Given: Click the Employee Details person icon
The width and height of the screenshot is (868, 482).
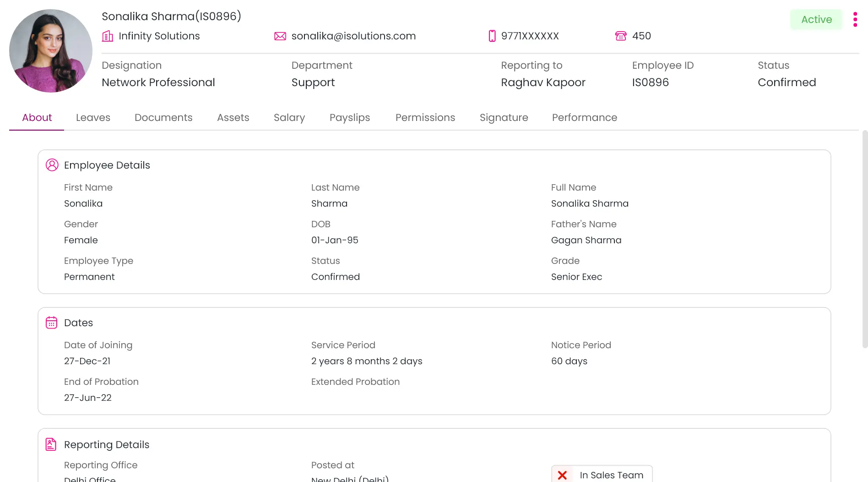Looking at the screenshot, I should (x=52, y=165).
